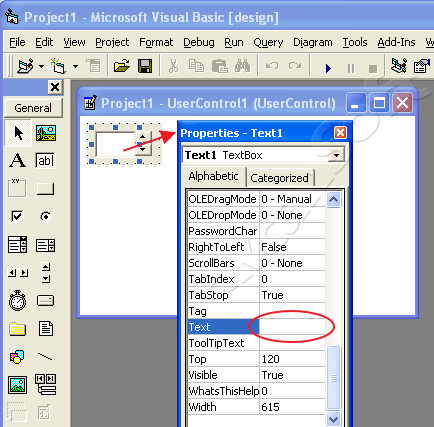Open the Properties Window toolbar icon
The image size is (434, 427).
coord(422,66)
